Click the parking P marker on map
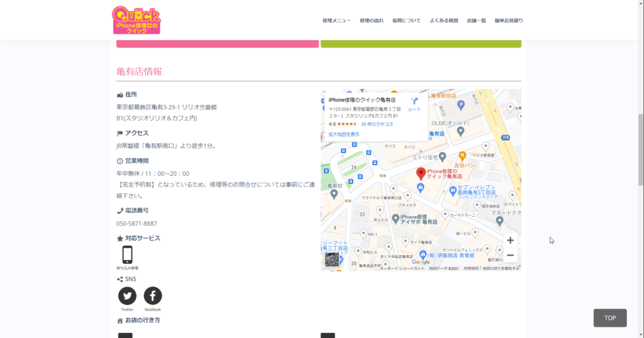Image resolution: width=644 pixels, height=338 pixels. [461, 105]
